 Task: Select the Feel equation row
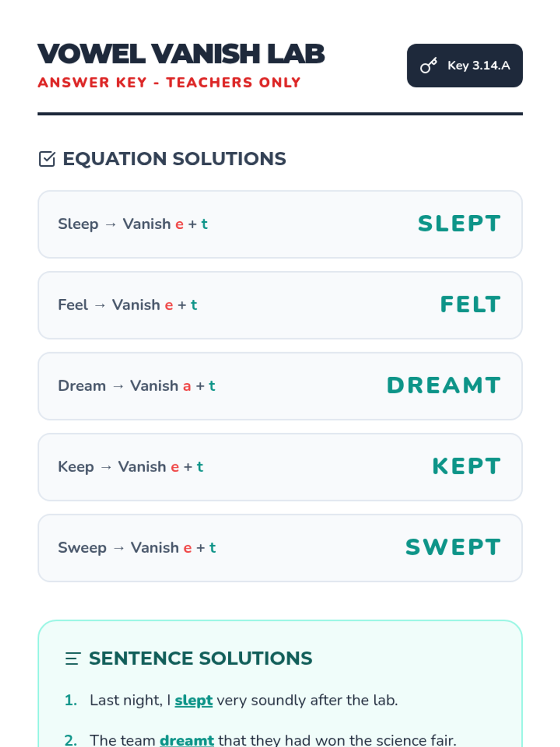[x=280, y=305]
